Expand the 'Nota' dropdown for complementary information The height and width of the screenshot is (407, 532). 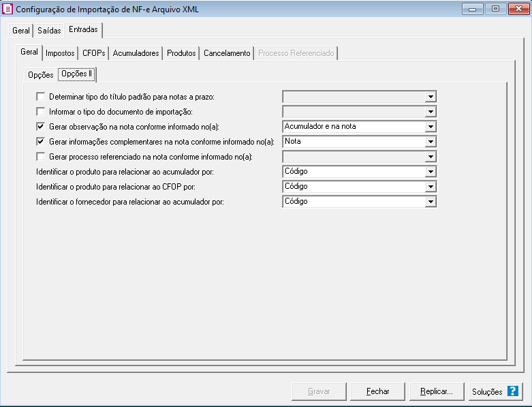[430, 142]
